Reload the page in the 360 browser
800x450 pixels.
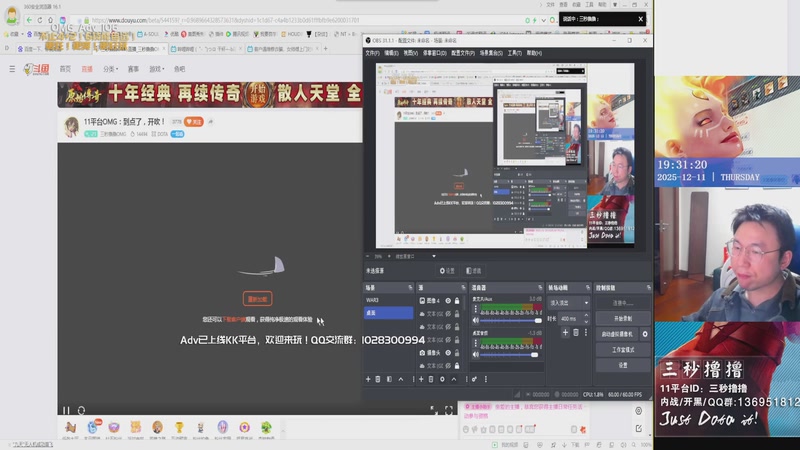click(x=40, y=20)
